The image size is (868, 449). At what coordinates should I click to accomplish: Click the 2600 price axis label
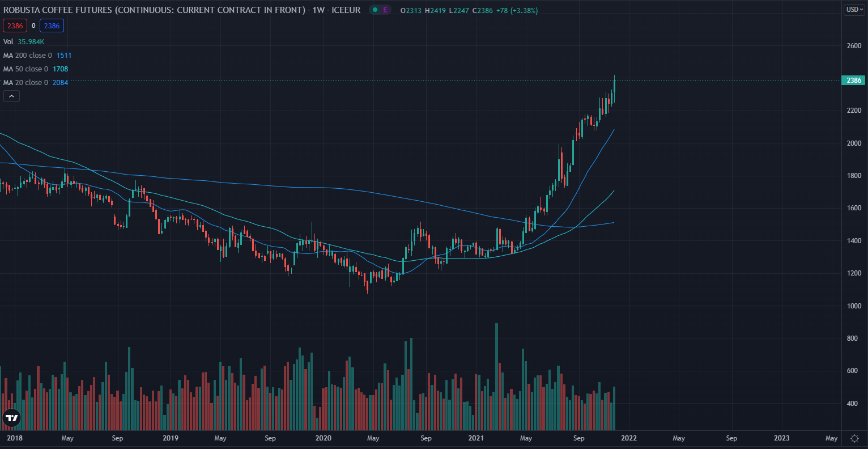click(x=853, y=46)
